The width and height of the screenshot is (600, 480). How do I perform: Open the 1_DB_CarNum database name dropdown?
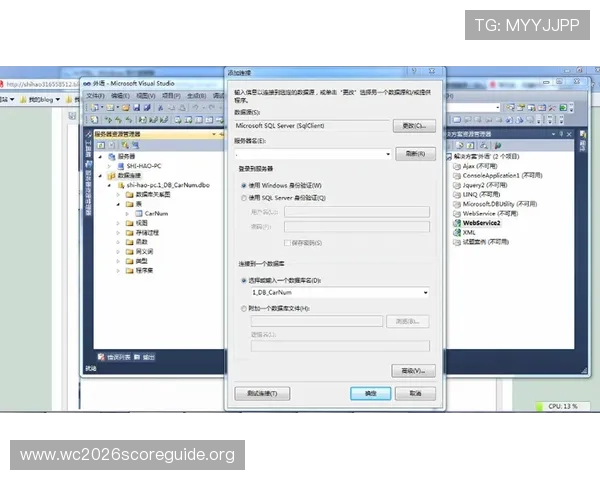point(425,293)
